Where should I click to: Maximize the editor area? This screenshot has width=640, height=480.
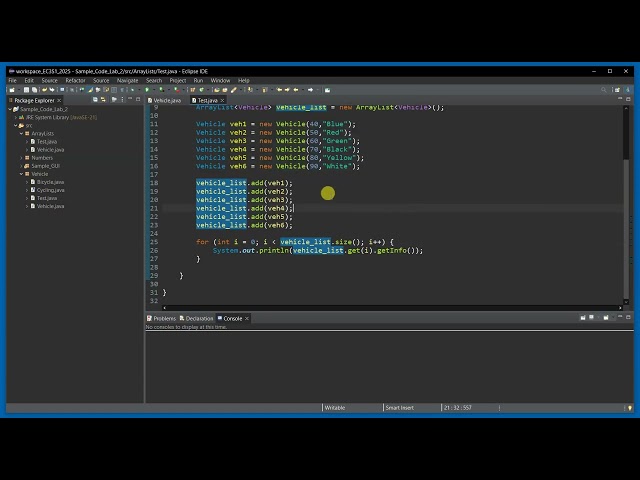pos(628,99)
